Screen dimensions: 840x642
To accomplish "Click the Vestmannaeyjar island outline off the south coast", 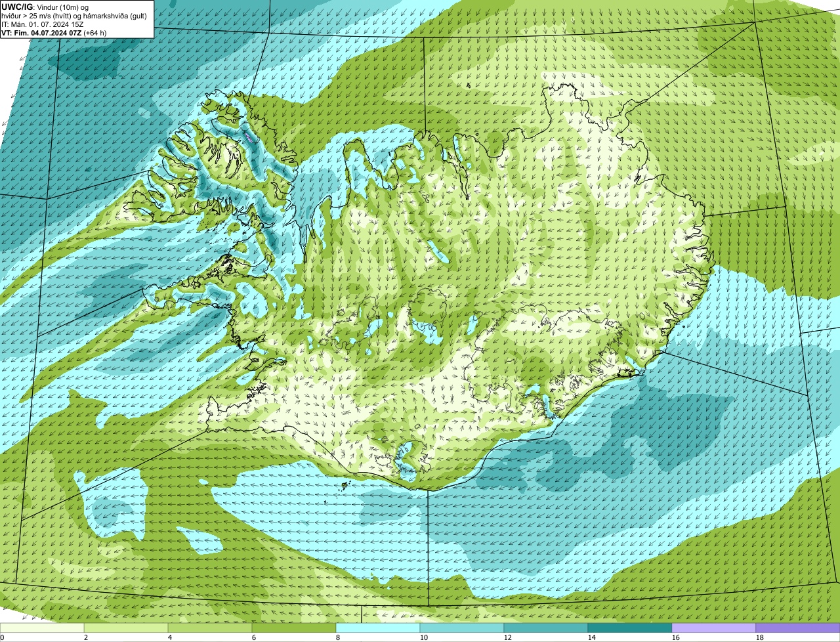I will pyautogui.click(x=344, y=486).
